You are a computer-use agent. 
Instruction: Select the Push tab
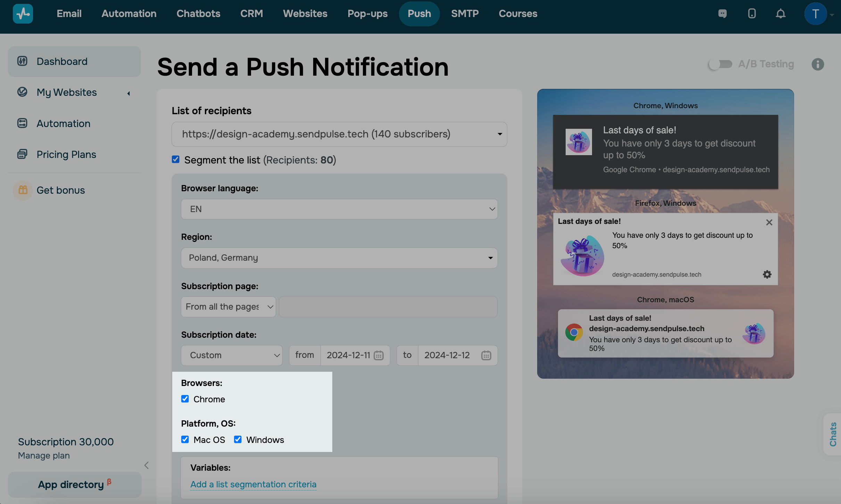point(419,14)
